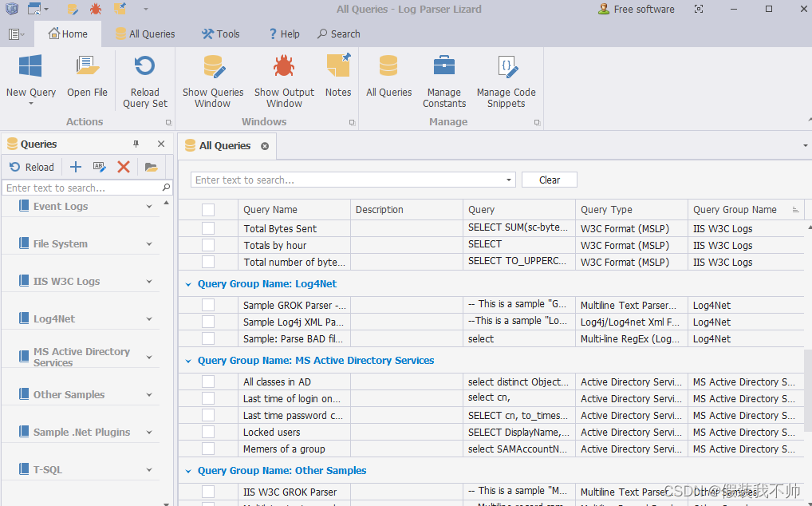Image resolution: width=812 pixels, height=506 pixels.
Task: Check the Sample GROK Parser row checkbox
Action: 208,305
